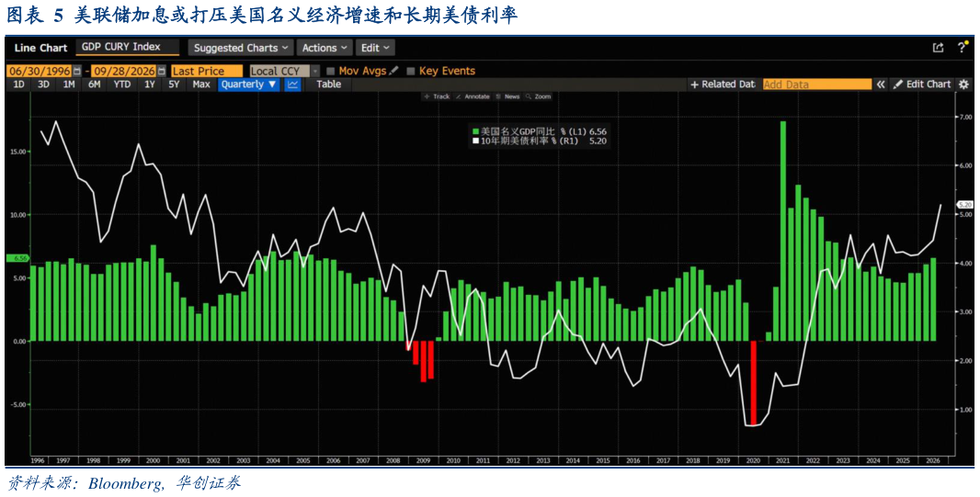This screenshot has height=497, width=980.
Task: Select the 6M range tab
Action: coord(95,85)
